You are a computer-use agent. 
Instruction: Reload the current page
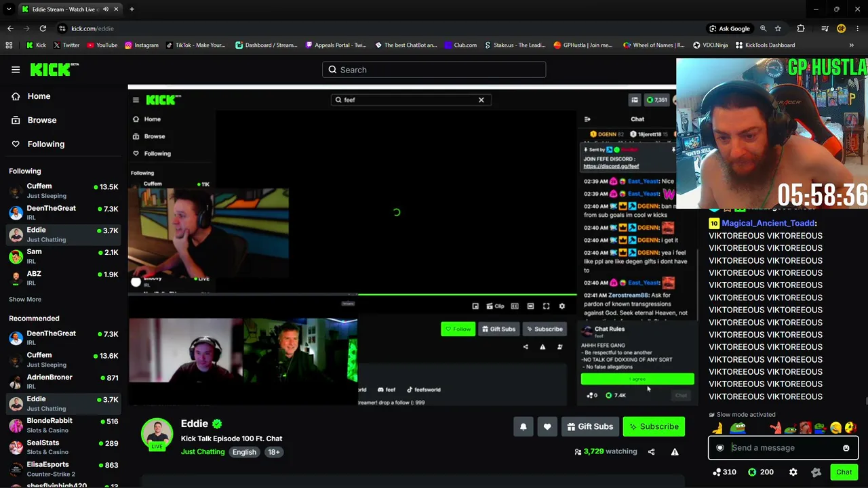[x=43, y=28]
